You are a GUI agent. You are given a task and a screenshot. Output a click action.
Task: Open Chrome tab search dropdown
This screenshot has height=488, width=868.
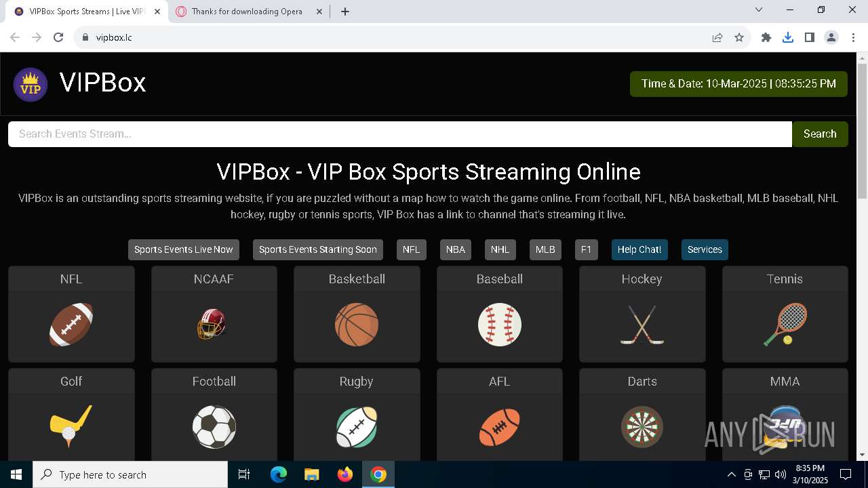(x=759, y=9)
